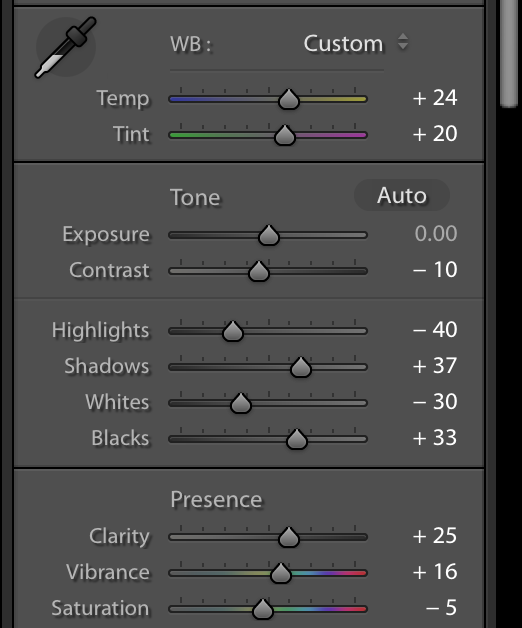
Task: Click the Shadows label to select it
Action: [x=107, y=366]
